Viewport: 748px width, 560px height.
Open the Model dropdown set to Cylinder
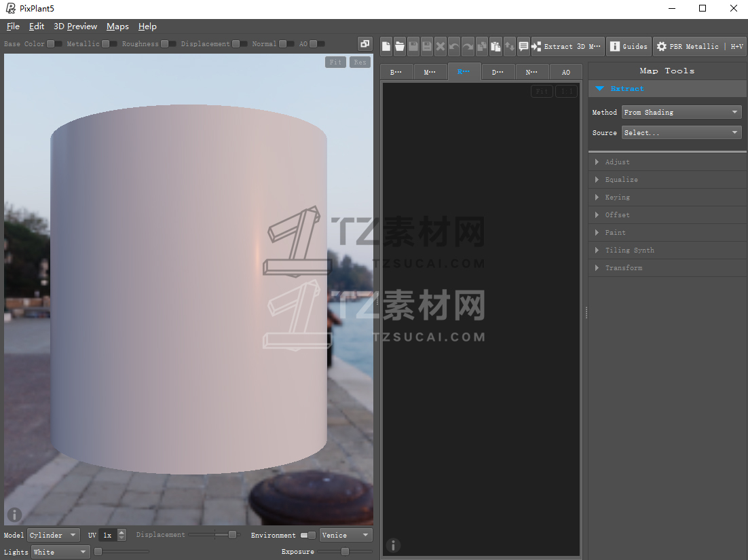[x=54, y=535]
